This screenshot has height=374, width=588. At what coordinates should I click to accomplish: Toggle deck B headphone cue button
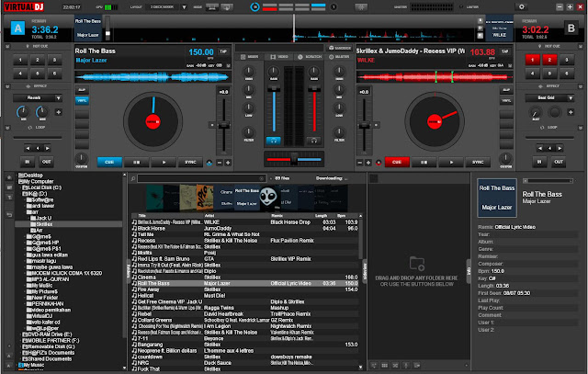[x=314, y=141]
